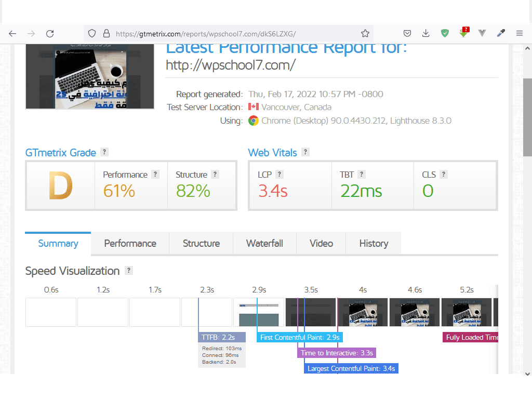Click the help icon beside GTmetrix Grade
532x399 pixels.
coord(104,152)
